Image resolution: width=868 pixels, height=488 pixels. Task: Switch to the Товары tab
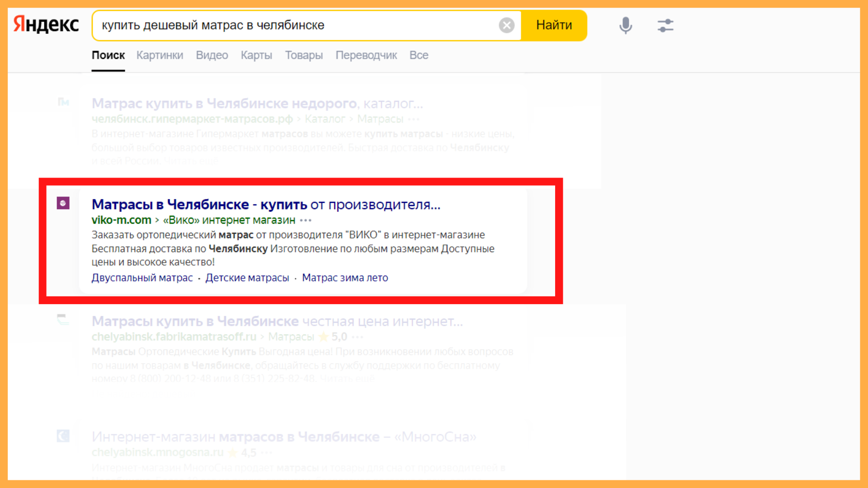pyautogui.click(x=304, y=55)
